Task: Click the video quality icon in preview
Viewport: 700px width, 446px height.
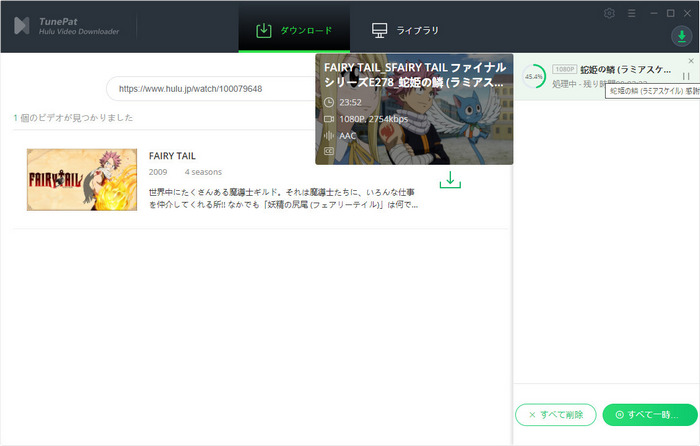Action: click(x=329, y=119)
